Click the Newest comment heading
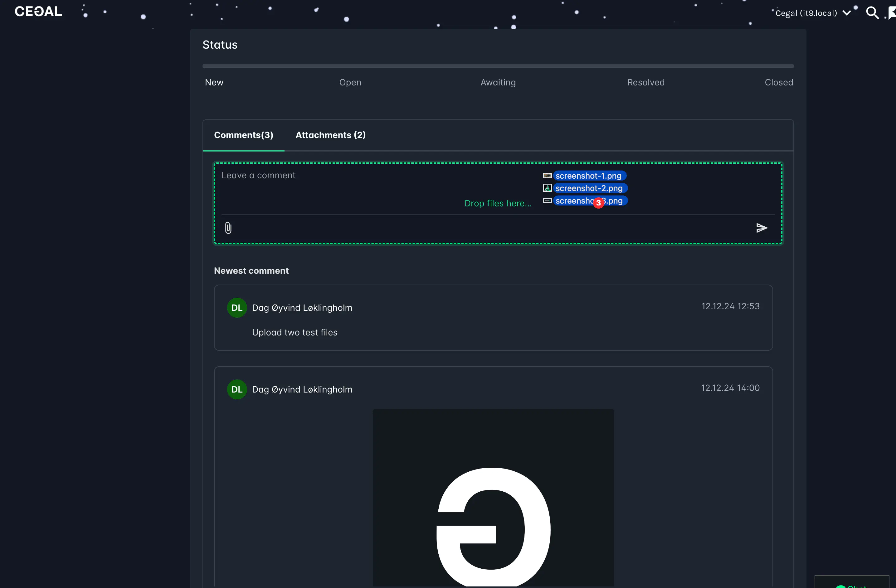Screen dimensions: 896x588 point(251,271)
